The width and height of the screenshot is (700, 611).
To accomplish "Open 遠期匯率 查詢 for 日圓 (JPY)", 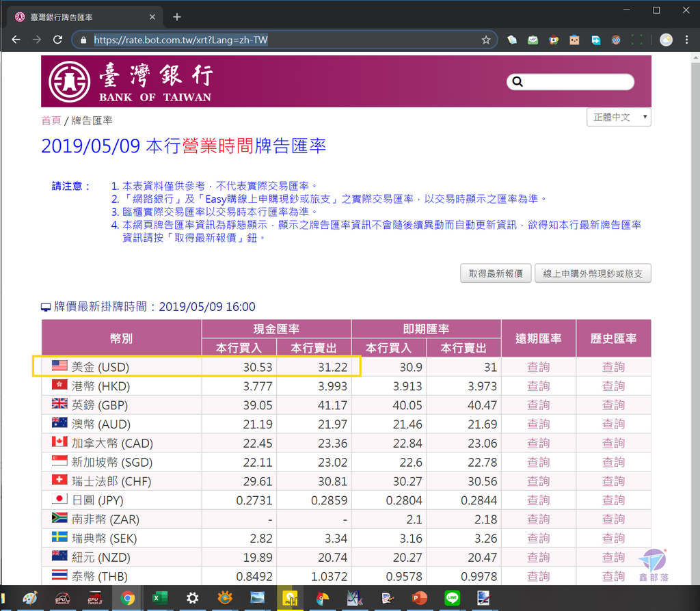I will pyautogui.click(x=539, y=500).
